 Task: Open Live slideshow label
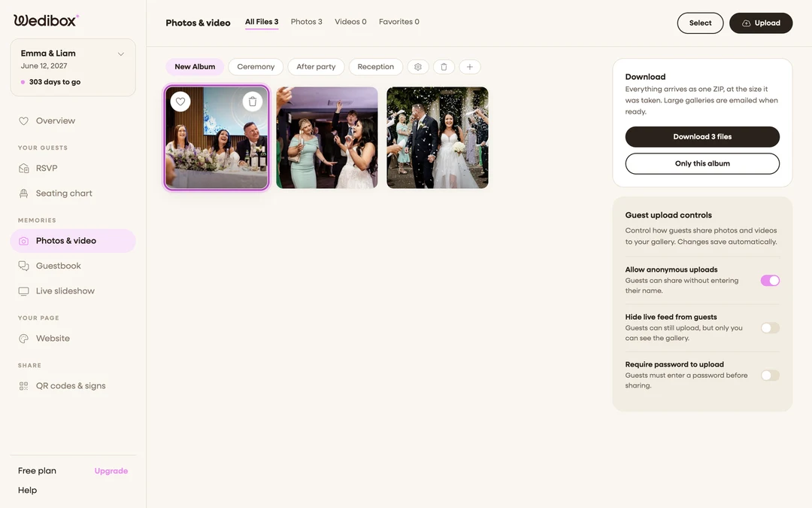click(x=65, y=291)
